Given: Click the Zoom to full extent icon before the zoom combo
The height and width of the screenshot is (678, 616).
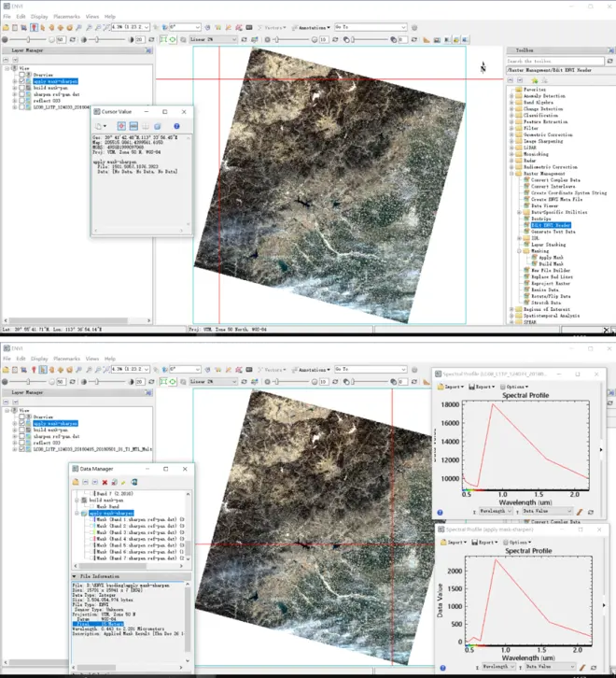Looking at the screenshot, I should [x=106, y=28].
